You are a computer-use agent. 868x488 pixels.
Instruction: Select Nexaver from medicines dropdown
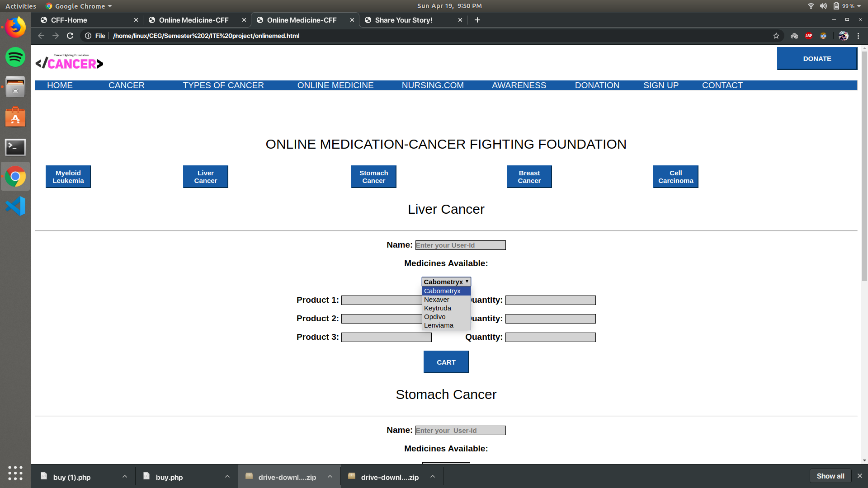(437, 300)
